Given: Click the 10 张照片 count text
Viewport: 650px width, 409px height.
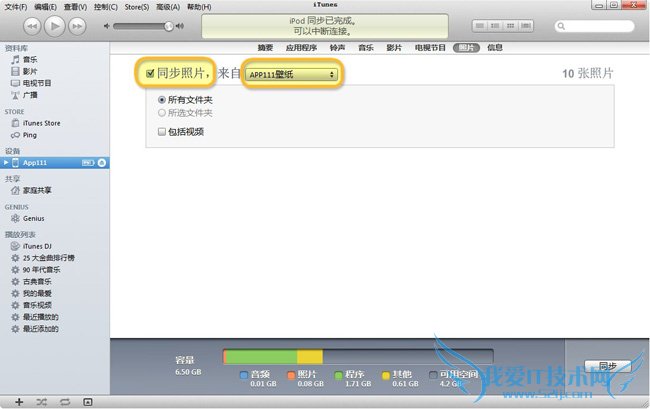Looking at the screenshot, I should (587, 74).
